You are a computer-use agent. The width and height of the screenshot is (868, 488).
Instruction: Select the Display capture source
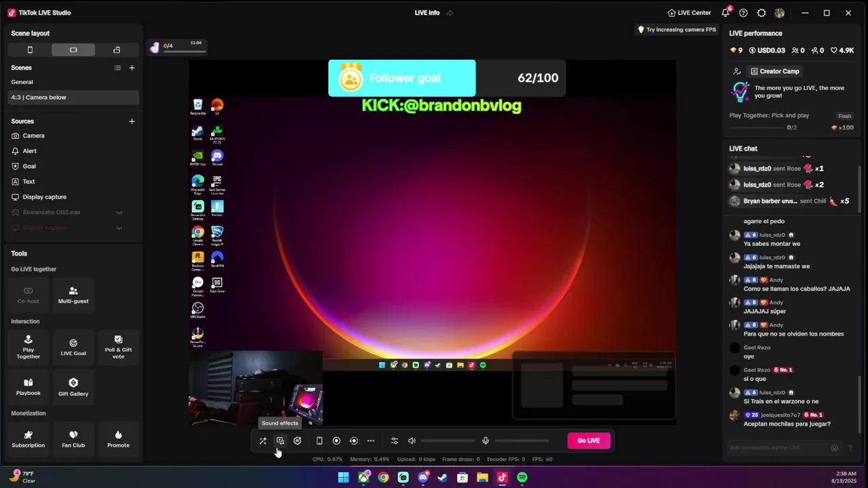73,197
